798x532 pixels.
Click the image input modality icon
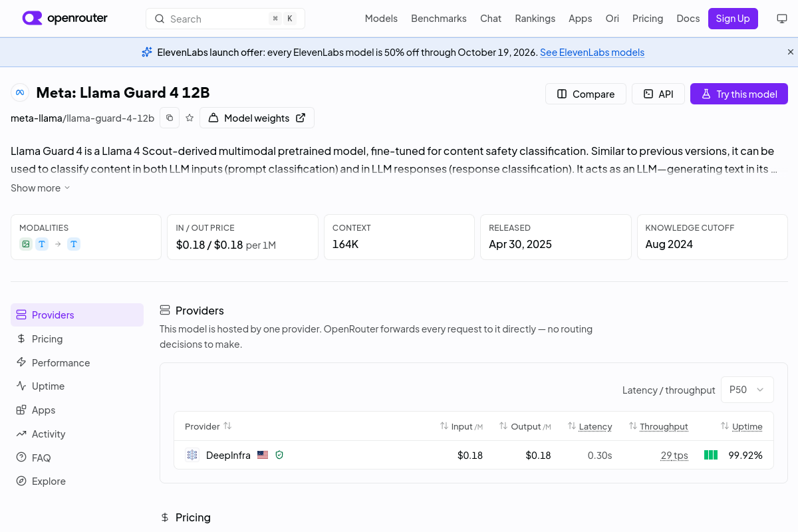[x=26, y=244]
